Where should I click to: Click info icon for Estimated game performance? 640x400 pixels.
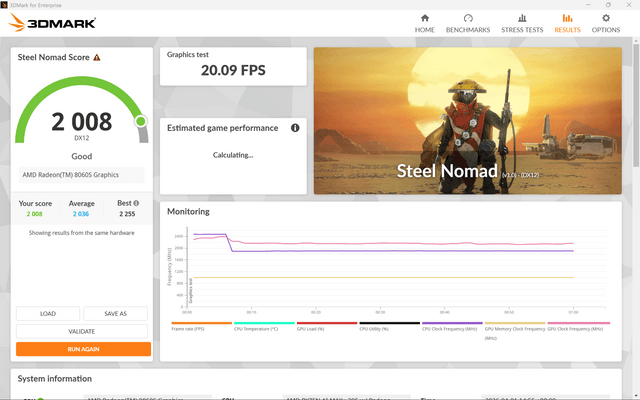295,128
